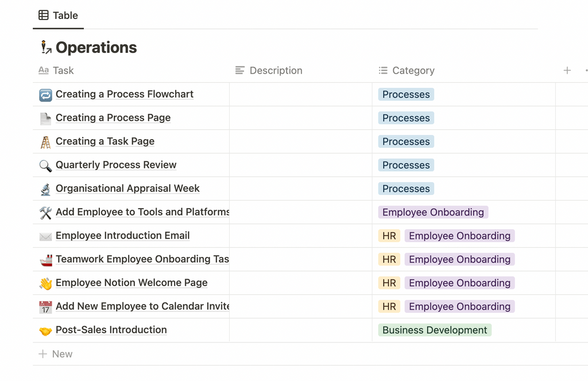Screen dimensions: 588x381
Task: Click the calendar icon beside Add New Employee
Action: pyautogui.click(x=45, y=307)
